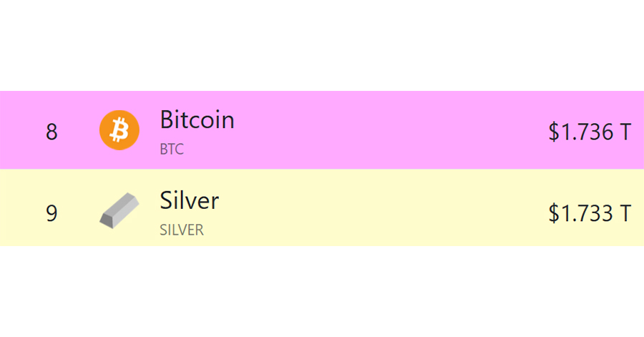Click the dollar sign of Silver's value
Viewport: 644px width, 337px height.
[554, 213]
